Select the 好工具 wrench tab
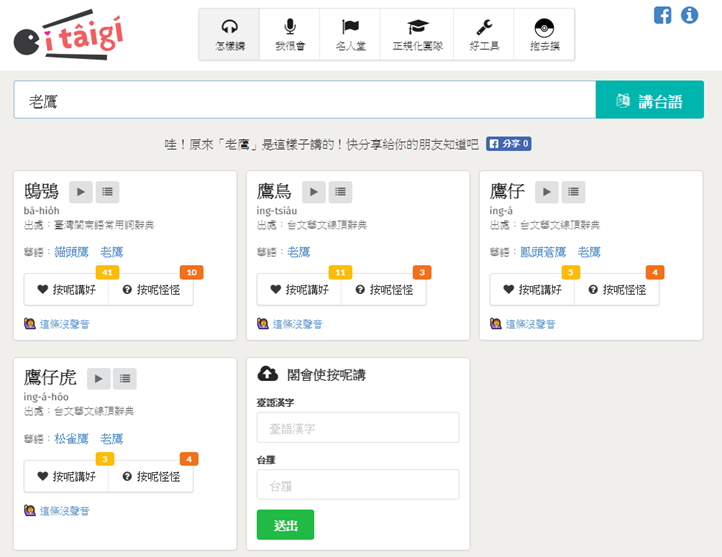This screenshot has width=722, height=557. coord(483,35)
